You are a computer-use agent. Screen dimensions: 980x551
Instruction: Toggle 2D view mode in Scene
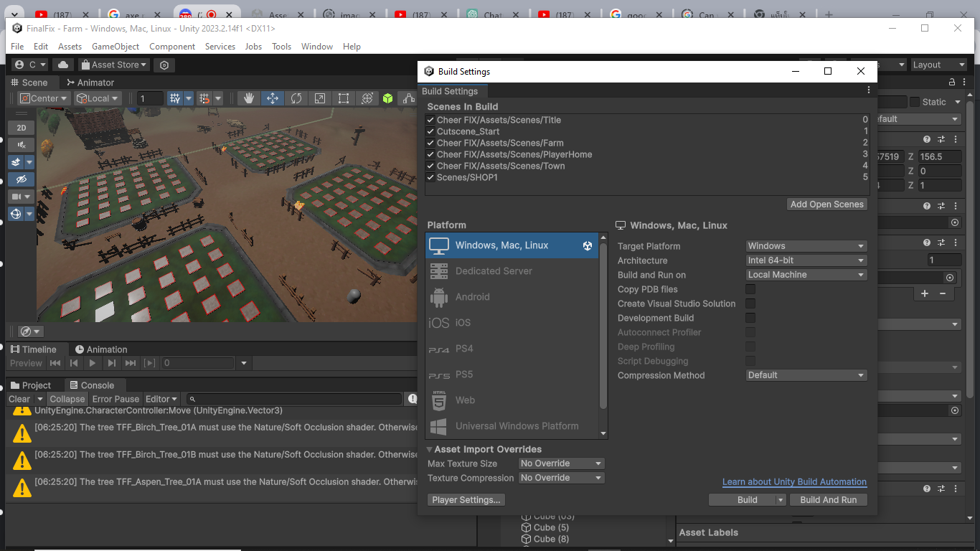click(x=22, y=128)
